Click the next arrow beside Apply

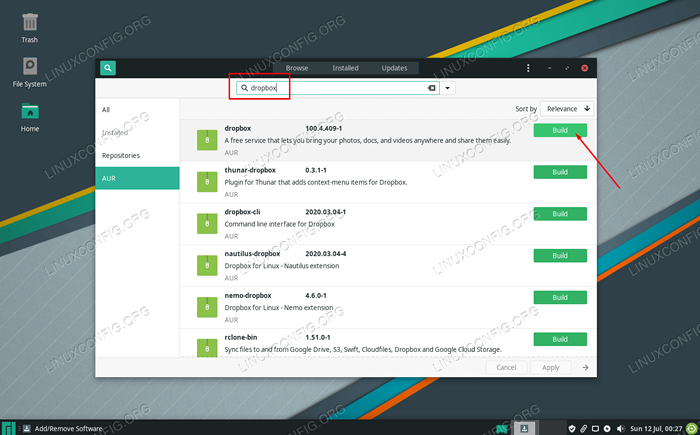(585, 368)
